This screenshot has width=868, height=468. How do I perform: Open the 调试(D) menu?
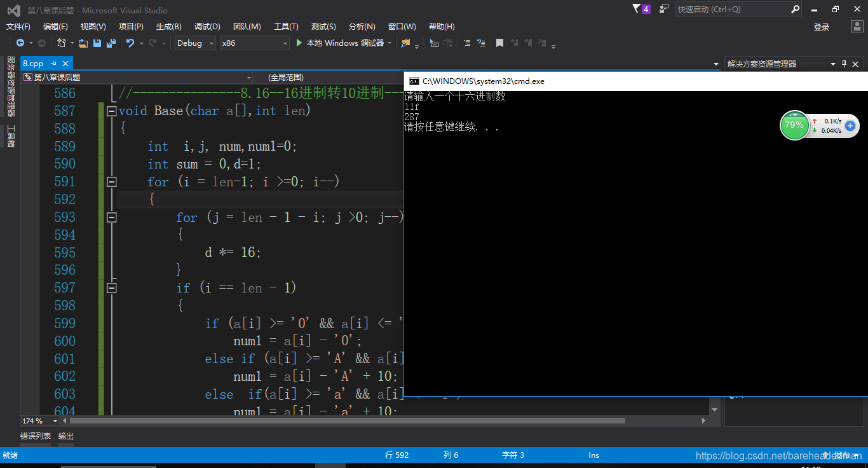[x=207, y=27]
